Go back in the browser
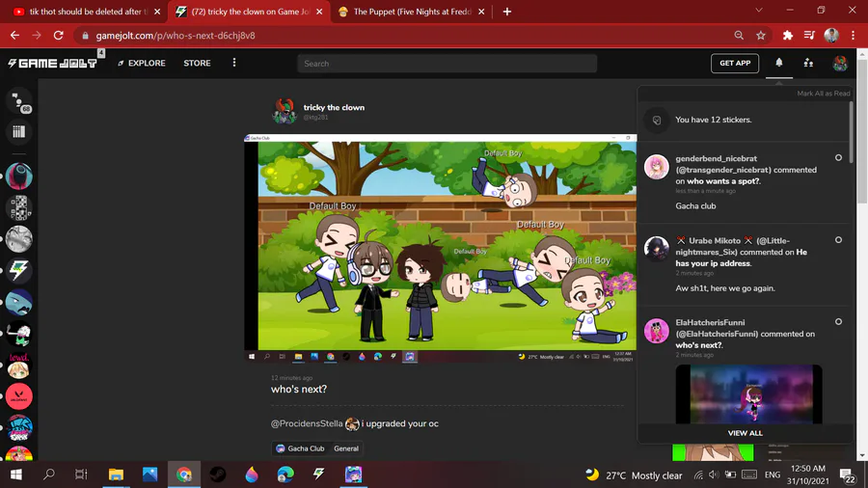Screen dimensions: 868x488 [x=14, y=36]
